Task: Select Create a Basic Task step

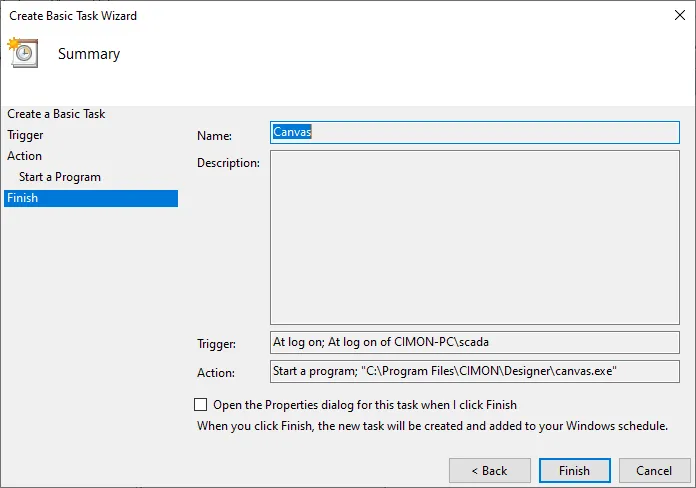Action: (x=56, y=114)
